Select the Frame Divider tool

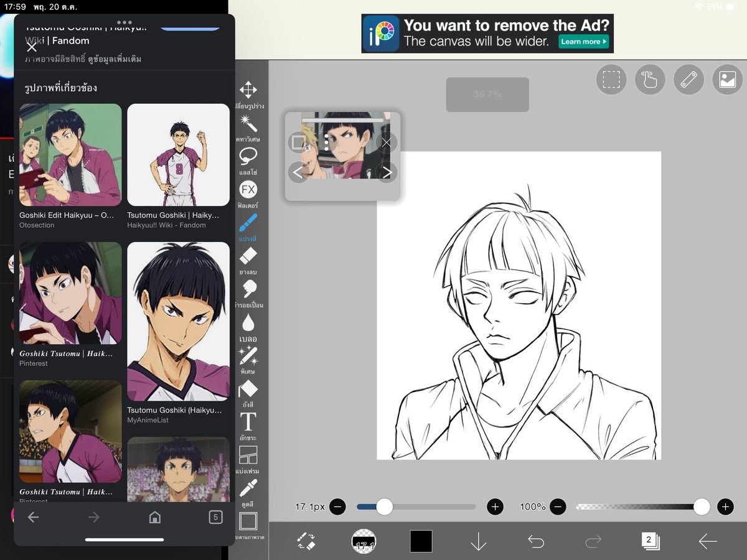[248, 455]
